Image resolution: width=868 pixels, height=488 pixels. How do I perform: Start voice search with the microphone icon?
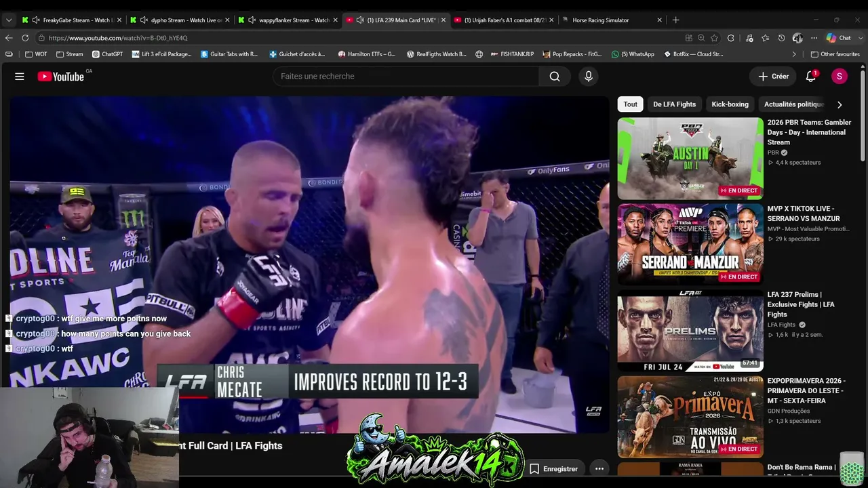click(589, 77)
